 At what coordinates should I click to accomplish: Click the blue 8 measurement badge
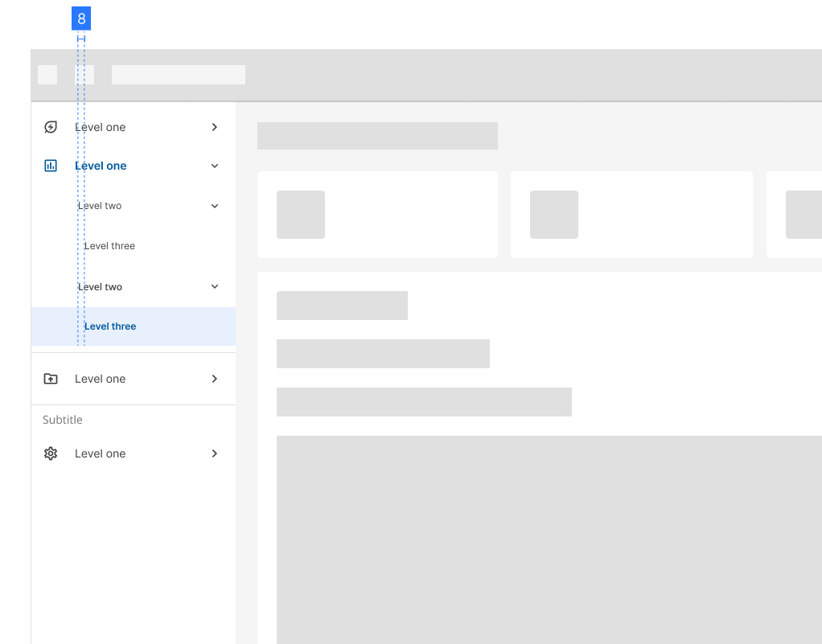tap(81, 19)
